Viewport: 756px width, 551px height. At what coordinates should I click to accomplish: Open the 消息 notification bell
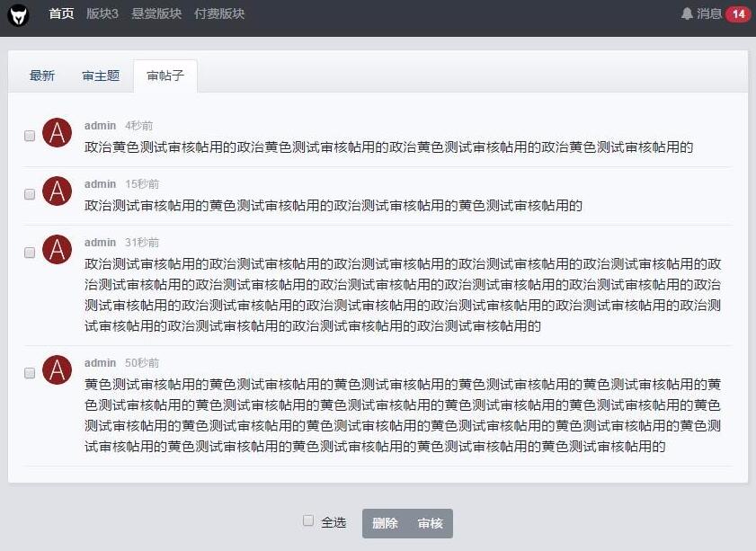[x=687, y=14]
